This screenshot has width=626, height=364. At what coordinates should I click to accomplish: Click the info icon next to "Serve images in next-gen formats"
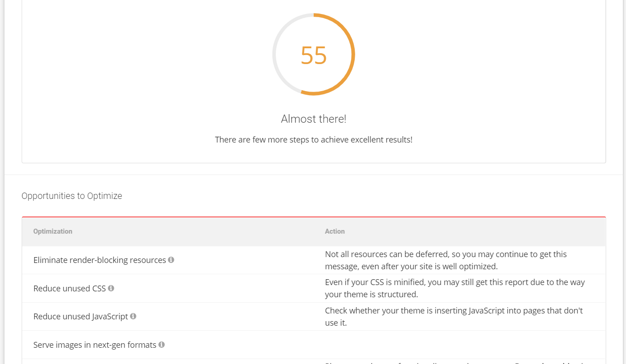point(162,344)
